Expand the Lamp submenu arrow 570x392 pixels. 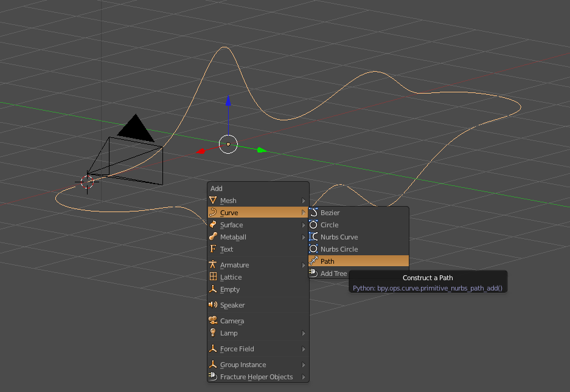(303, 333)
